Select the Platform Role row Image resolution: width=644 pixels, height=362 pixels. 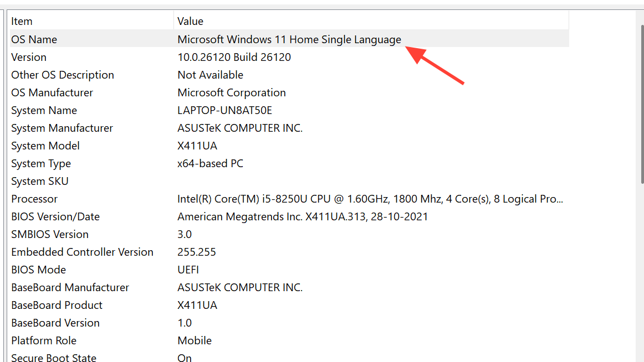(44, 340)
